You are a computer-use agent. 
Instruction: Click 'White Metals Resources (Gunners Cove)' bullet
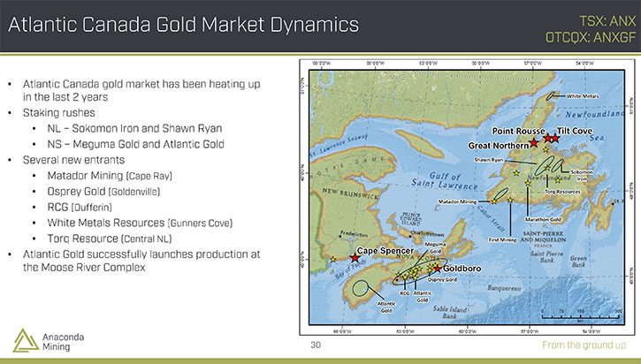(140, 223)
